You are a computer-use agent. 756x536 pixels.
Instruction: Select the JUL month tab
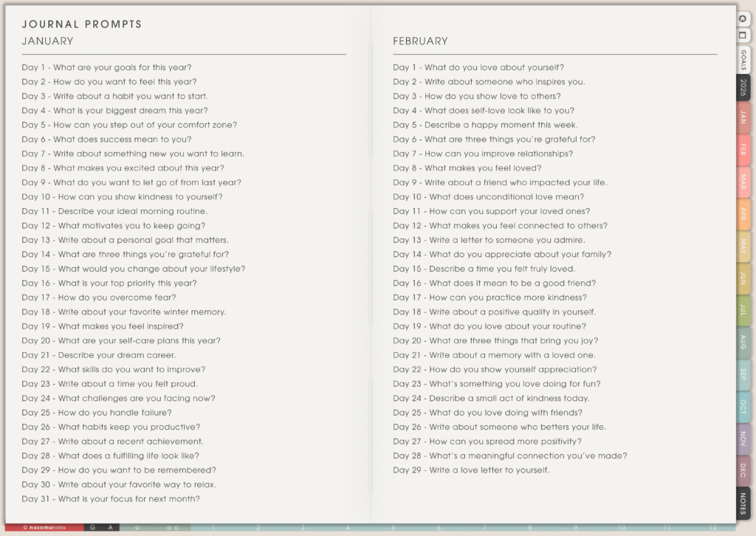pyautogui.click(x=743, y=310)
